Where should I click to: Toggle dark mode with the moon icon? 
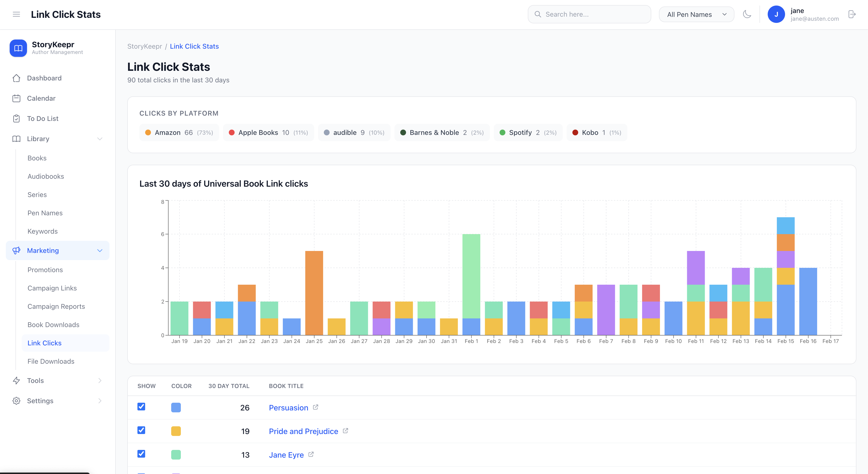pos(747,14)
